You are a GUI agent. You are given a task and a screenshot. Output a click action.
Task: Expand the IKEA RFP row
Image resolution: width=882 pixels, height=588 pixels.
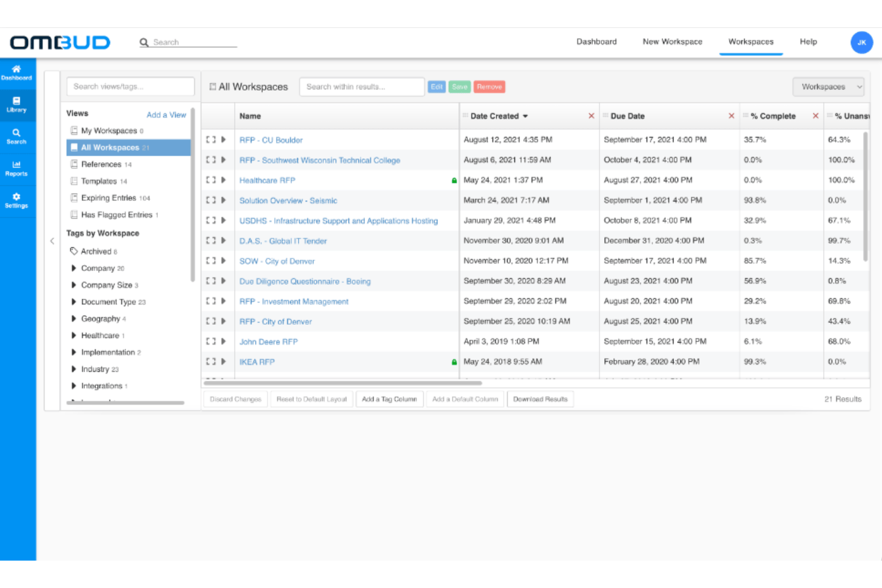[223, 362]
